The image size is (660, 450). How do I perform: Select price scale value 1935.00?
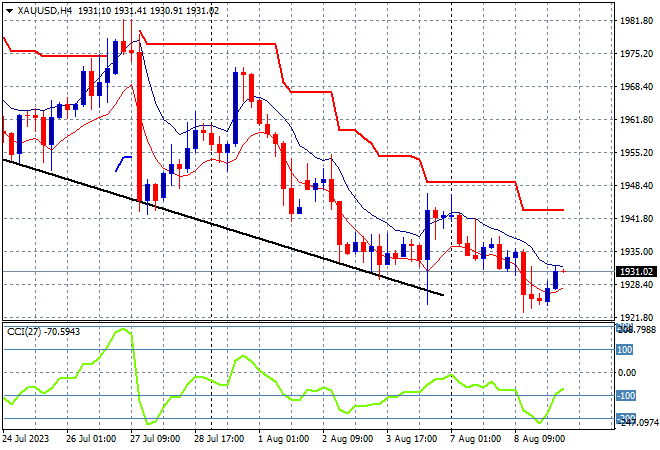pos(636,251)
